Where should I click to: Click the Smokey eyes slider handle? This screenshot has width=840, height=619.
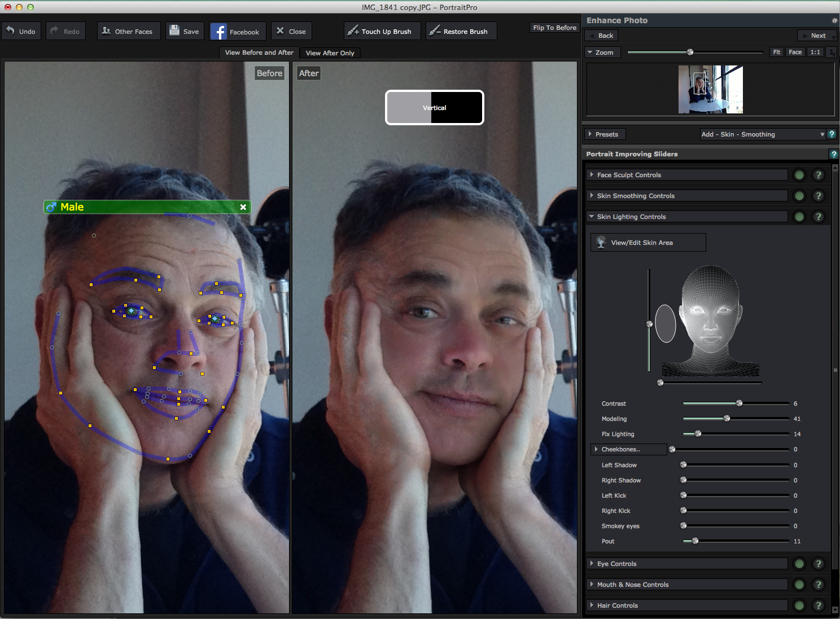click(x=684, y=525)
